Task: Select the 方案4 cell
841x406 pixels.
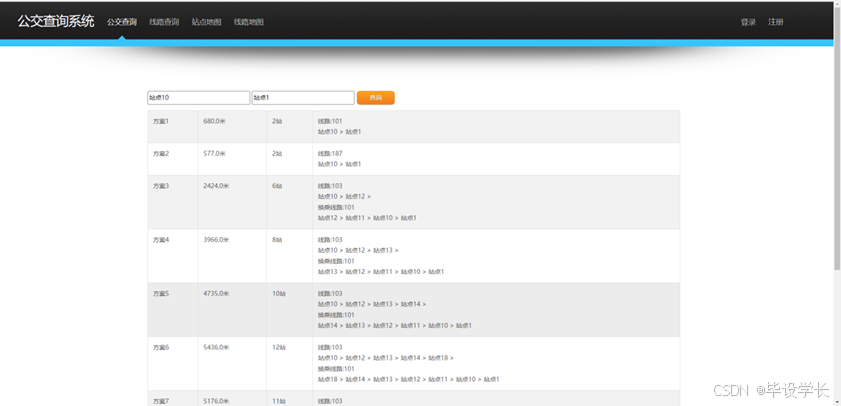Action: click(173, 256)
